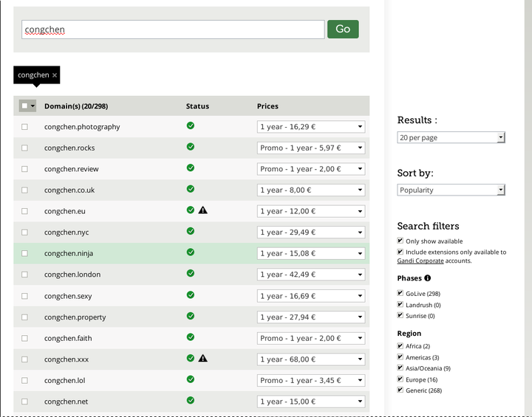Tick the checkbox for congchen.rocks

tap(24, 148)
